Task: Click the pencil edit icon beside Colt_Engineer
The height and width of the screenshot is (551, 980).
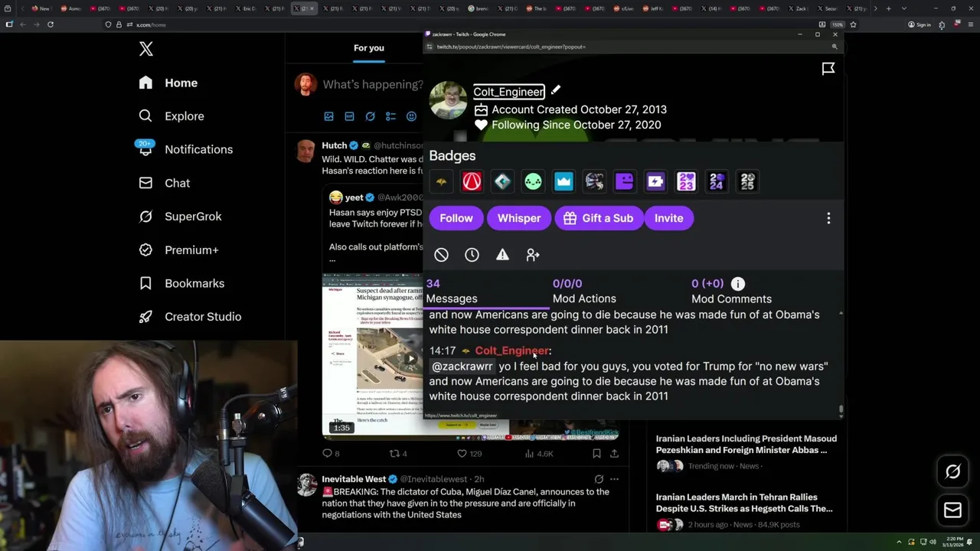Action: 556,90
